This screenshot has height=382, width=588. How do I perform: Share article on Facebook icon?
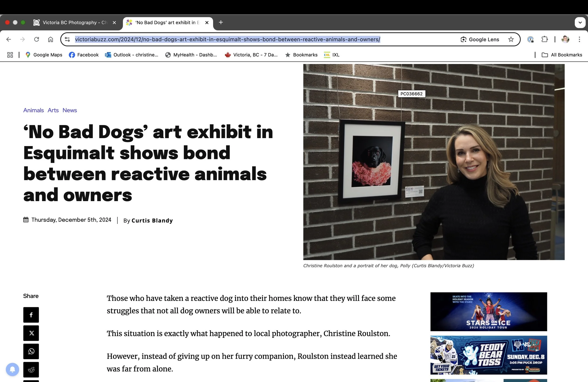click(x=31, y=315)
